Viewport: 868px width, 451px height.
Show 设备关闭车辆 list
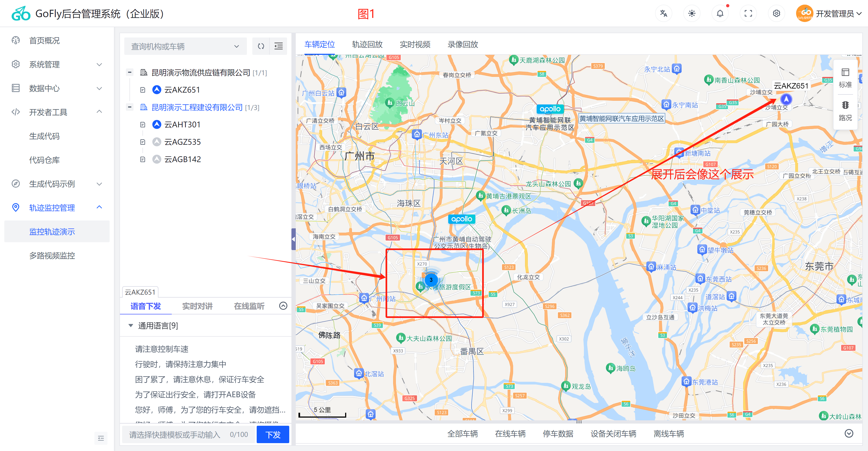(613, 434)
